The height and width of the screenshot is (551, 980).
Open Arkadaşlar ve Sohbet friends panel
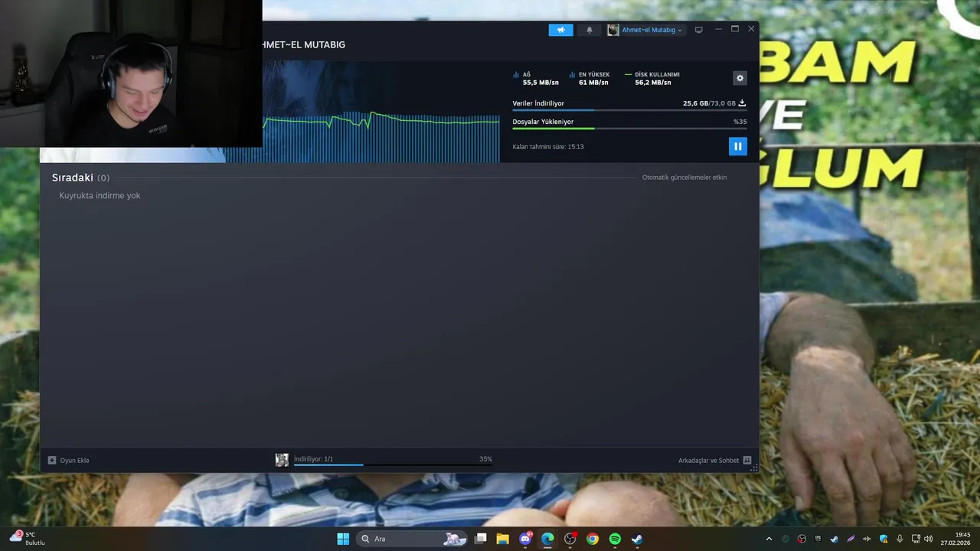[x=708, y=461]
